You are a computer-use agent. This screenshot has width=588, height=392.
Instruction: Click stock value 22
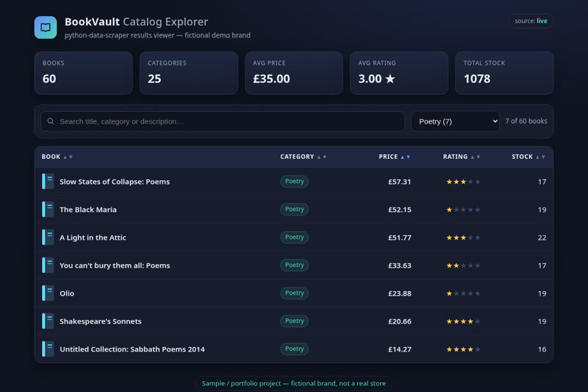pos(542,238)
